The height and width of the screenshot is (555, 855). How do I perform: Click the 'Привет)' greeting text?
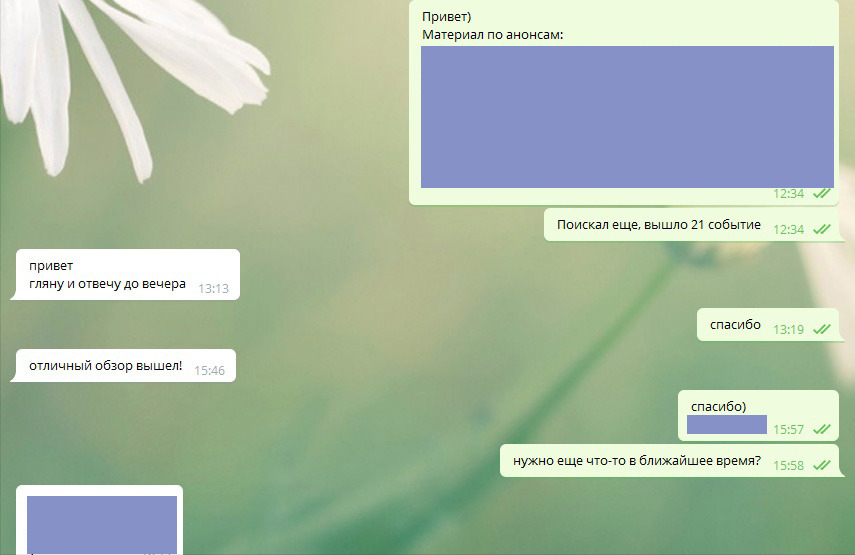(447, 17)
